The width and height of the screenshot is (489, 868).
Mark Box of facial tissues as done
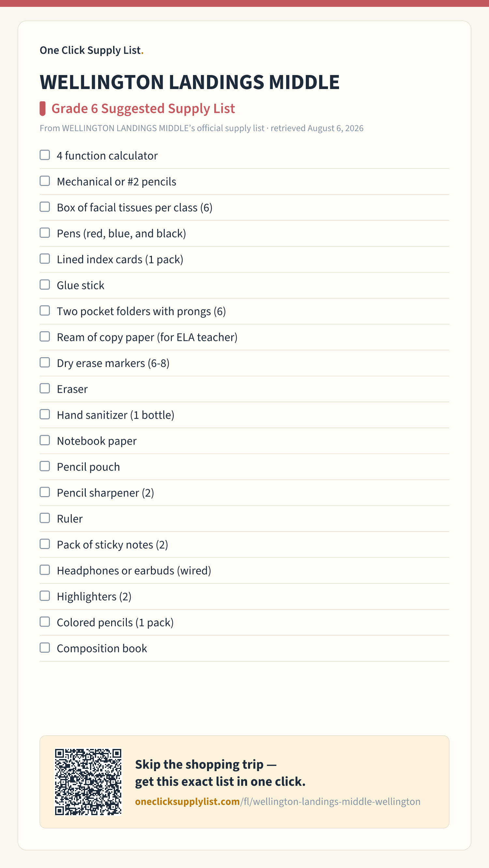point(45,207)
